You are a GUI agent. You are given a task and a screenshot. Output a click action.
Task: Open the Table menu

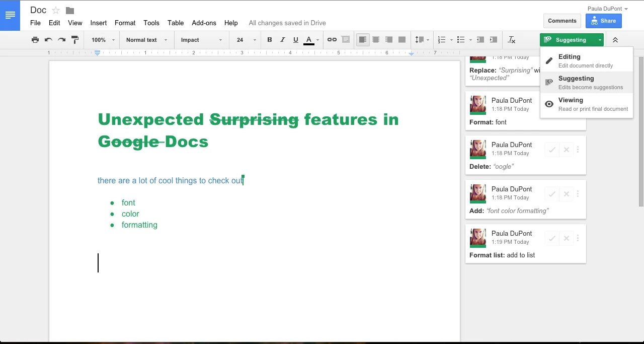(x=176, y=23)
